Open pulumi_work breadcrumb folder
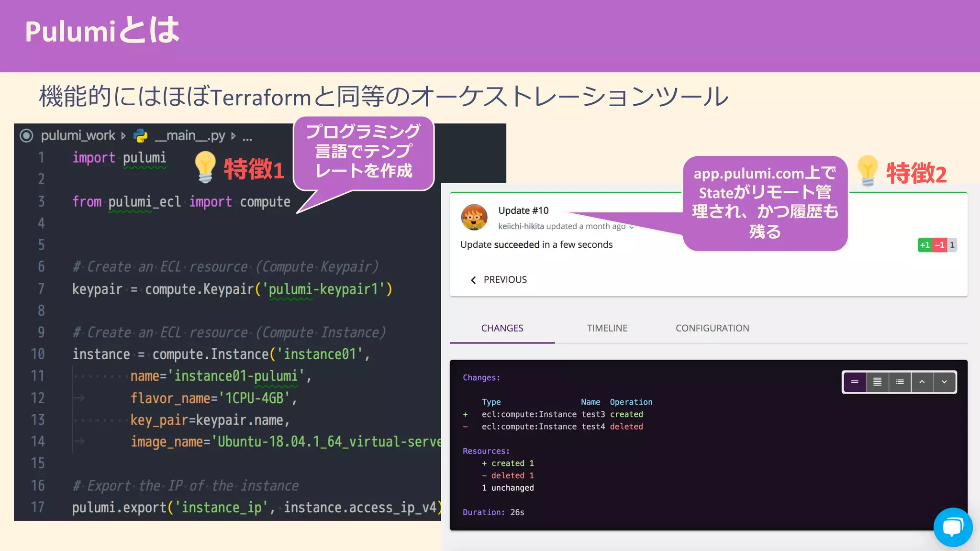 point(78,135)
